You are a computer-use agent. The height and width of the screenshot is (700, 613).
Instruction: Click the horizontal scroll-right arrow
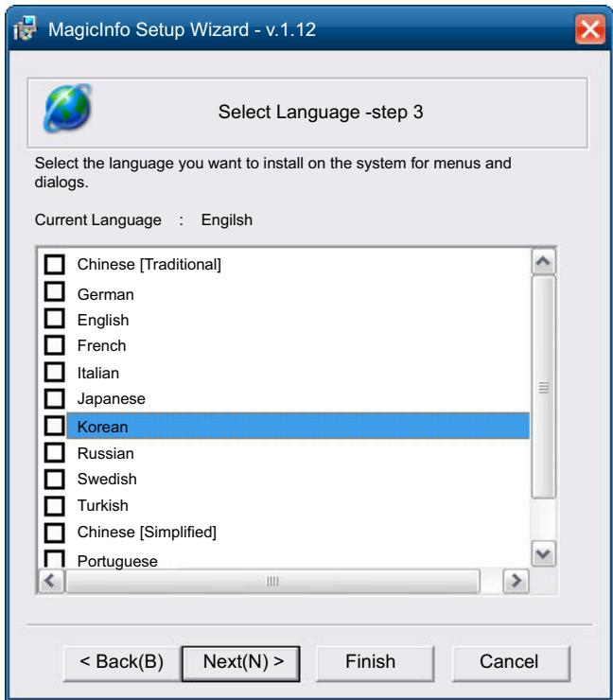tap(517, 581)
